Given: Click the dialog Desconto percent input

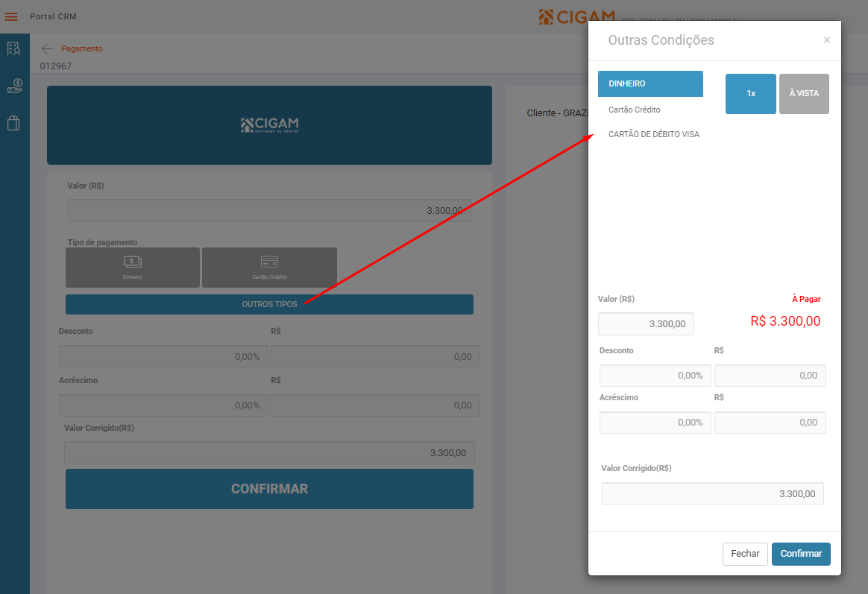Looking at the screenshot, I should 655,376.
